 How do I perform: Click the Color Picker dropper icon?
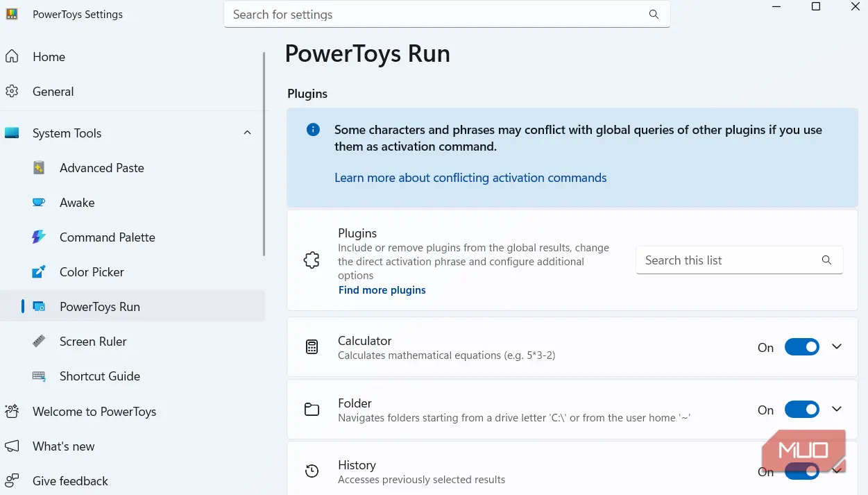(x=39, y=272)
